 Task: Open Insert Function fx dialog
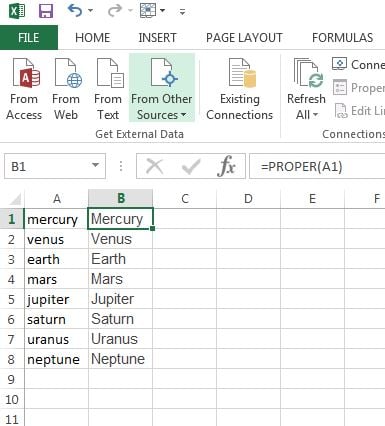point(226,166)
